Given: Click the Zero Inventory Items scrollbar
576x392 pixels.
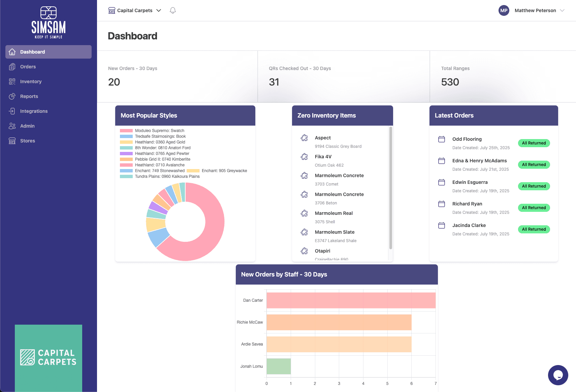Looking at the screenshot, I should coord(391,188).
